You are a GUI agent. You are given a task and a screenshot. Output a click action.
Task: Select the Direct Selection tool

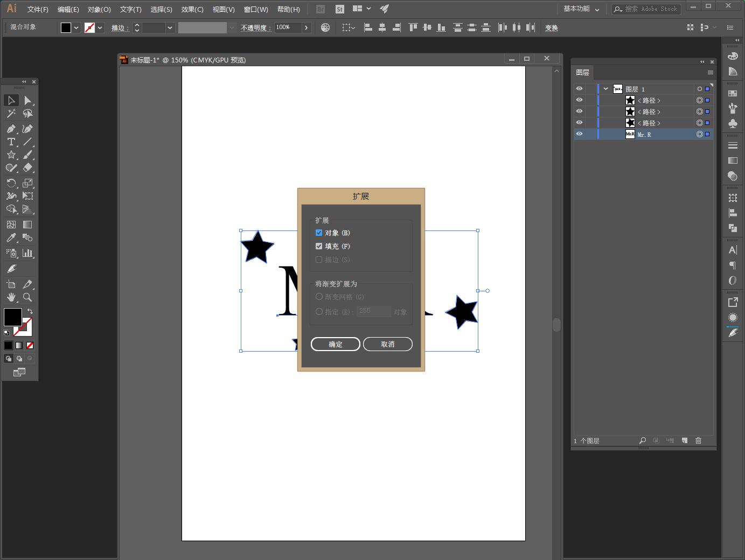(x=28, y=101)
